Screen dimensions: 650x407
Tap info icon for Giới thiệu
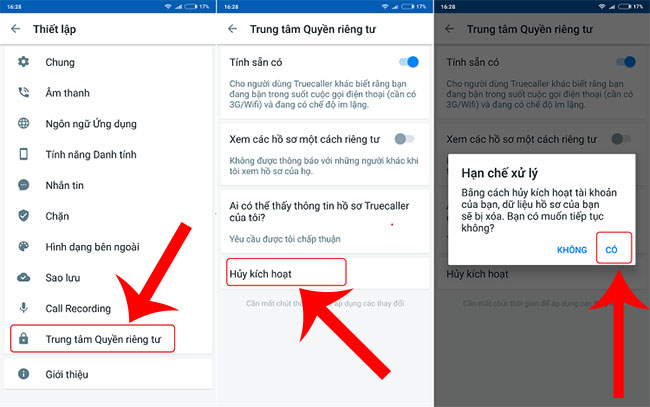[24, 374]
